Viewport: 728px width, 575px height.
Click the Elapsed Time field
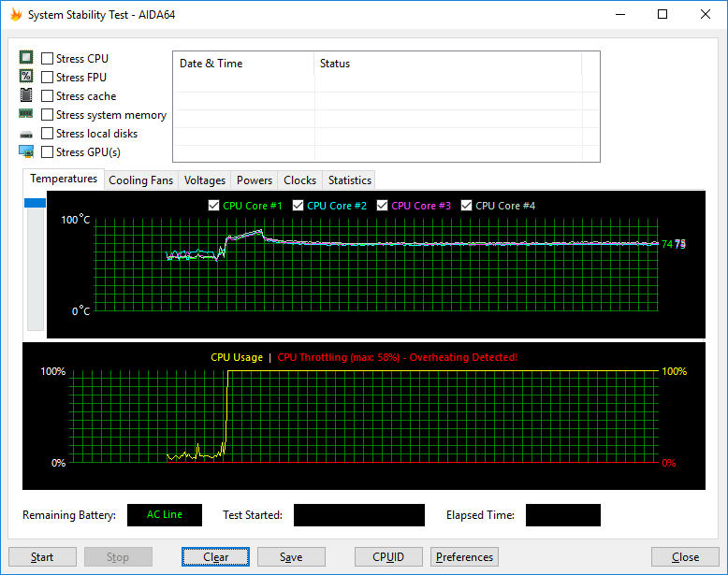tap(562, 515)
